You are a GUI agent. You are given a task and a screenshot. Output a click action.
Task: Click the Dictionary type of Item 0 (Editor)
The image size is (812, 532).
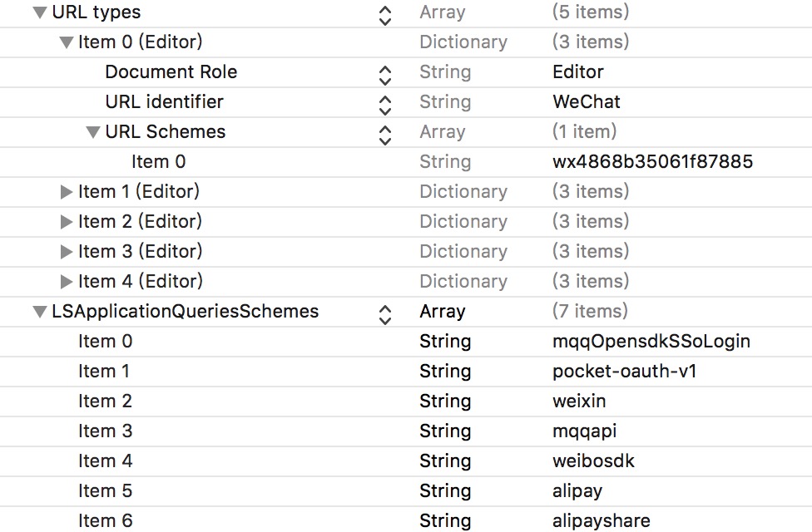point(463,42)
